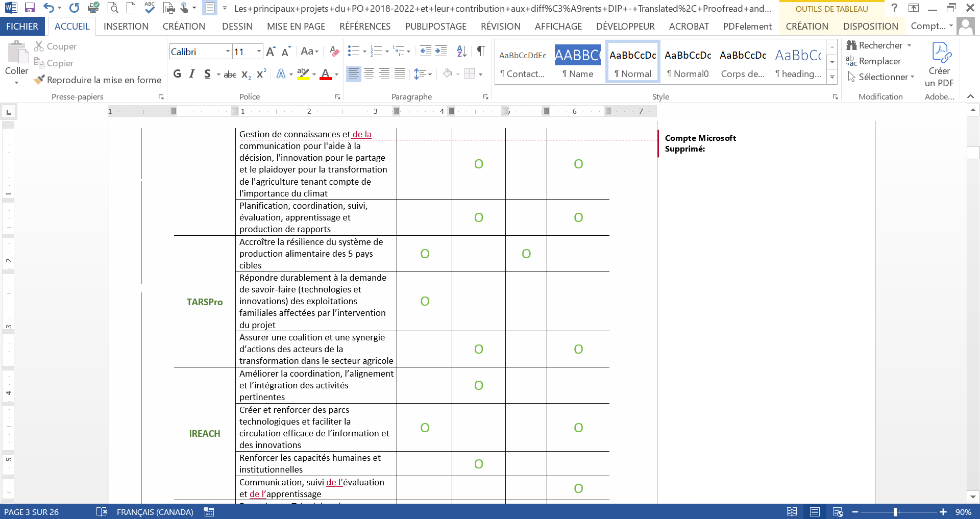
Task: Switch to MISE EN PAGE tab
Action: (x=296, y=27)
